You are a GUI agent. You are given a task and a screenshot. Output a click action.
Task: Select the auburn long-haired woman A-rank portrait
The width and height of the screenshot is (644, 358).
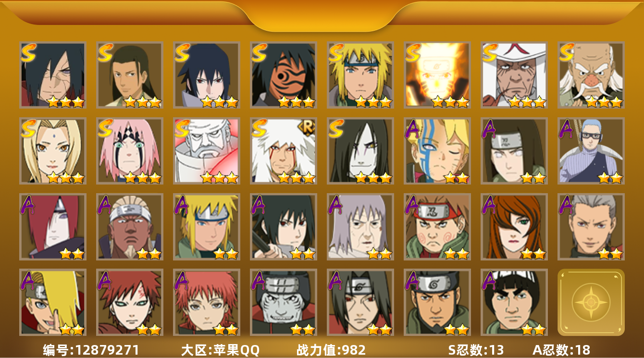point(514,227)
